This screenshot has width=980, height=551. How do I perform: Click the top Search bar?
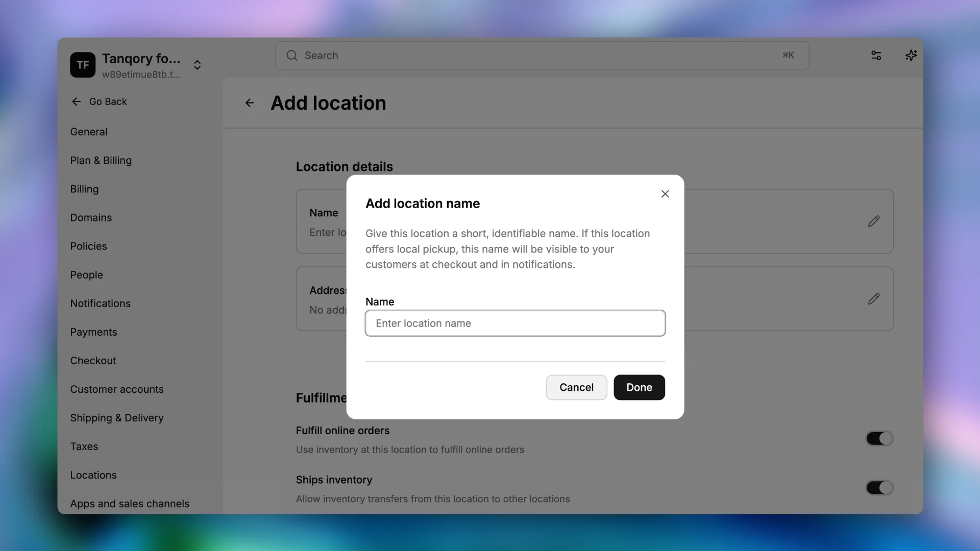(x=542, y=55)
